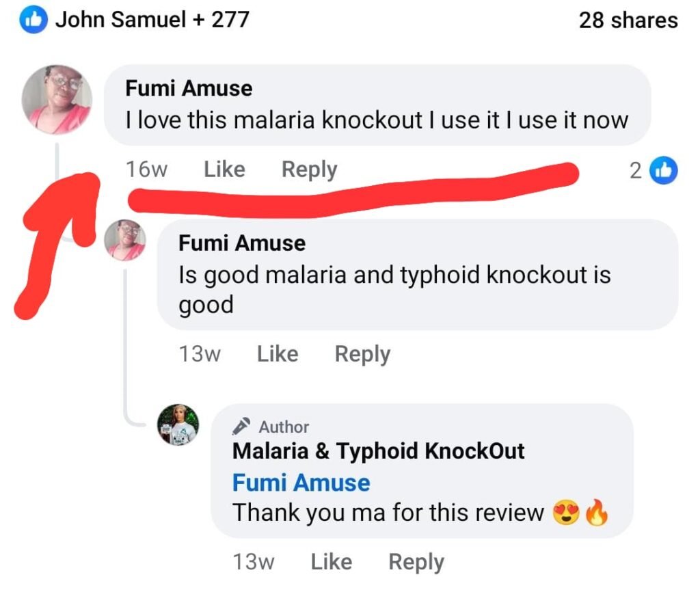Reply to the 'Is good malaria and typhoid' comment
Screen dimensions: 700x607
pos(362,354)
